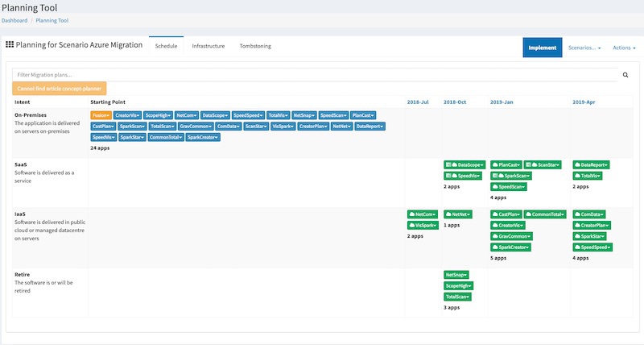Viewport: 644px width, 345px height.
Task: Click the grid icon beside Planning heading
Action: [10, 44]
